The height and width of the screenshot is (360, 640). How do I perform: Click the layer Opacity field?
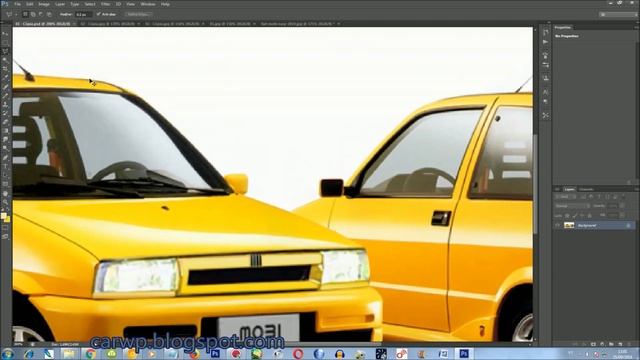(x=613, y=206)
